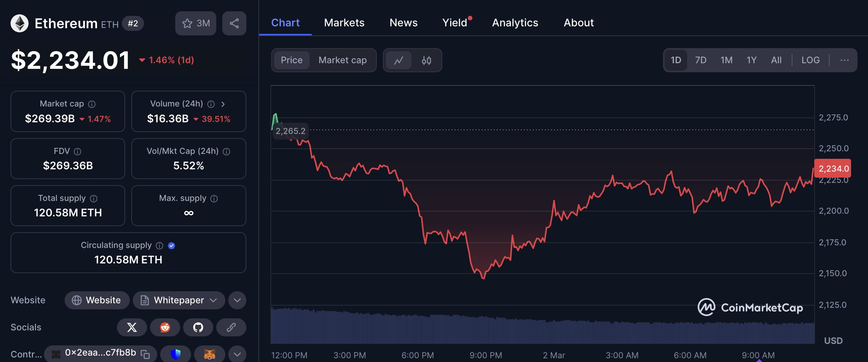Select the 1M time range
Image resolution: width=868 pixels, height=362 pixels.
726,60
